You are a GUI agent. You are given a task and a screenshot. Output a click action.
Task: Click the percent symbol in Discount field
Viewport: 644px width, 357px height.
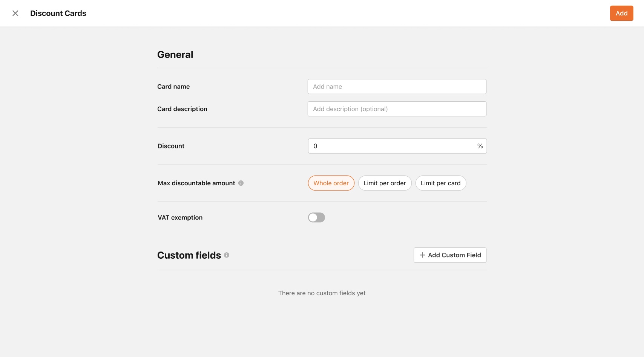(480, 146)
